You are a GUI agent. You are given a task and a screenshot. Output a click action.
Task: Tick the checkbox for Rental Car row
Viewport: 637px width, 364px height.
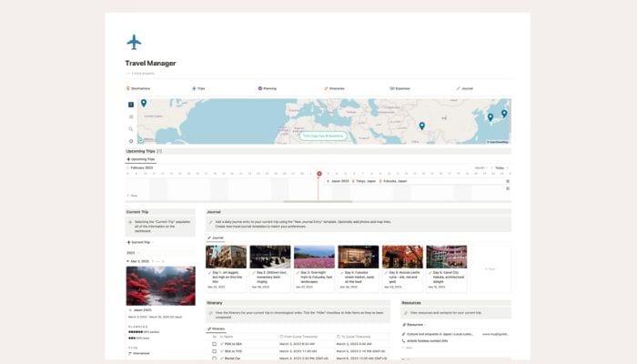[214, 359]
